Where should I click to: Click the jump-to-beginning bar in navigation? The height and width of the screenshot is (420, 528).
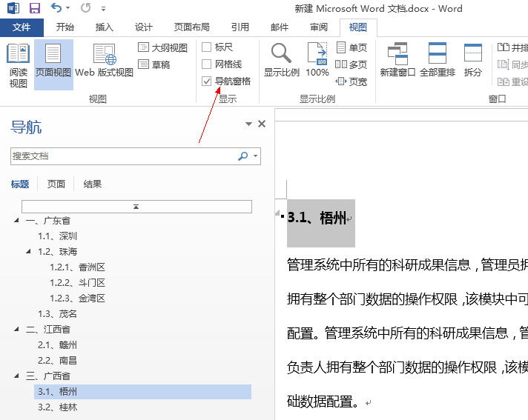coord(136,207)
